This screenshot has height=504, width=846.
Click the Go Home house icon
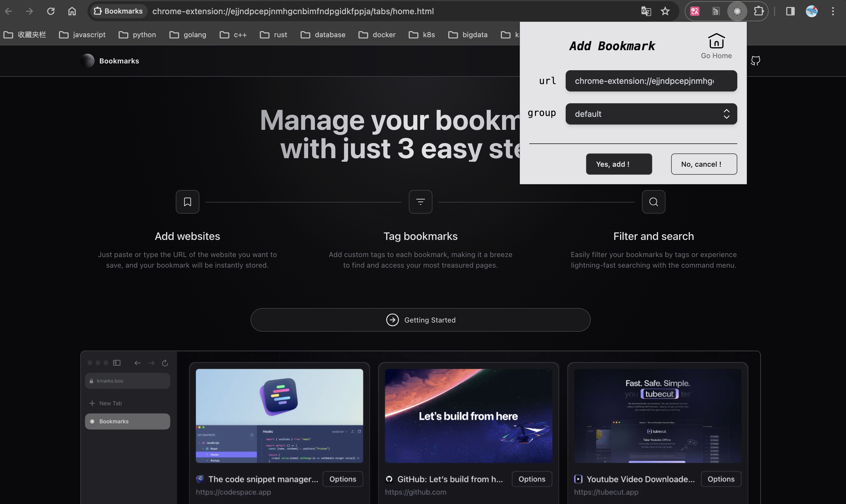tap(716, 41)
